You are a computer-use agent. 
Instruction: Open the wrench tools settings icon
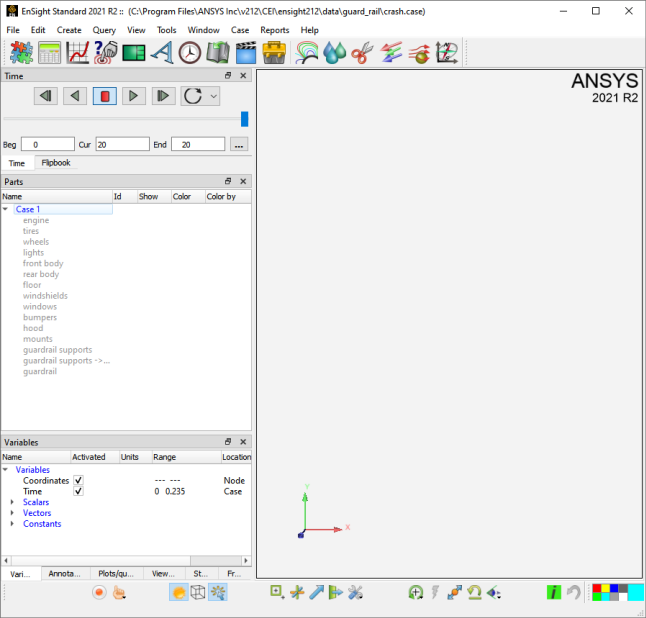pyautogui.click(x=355, y=593)
